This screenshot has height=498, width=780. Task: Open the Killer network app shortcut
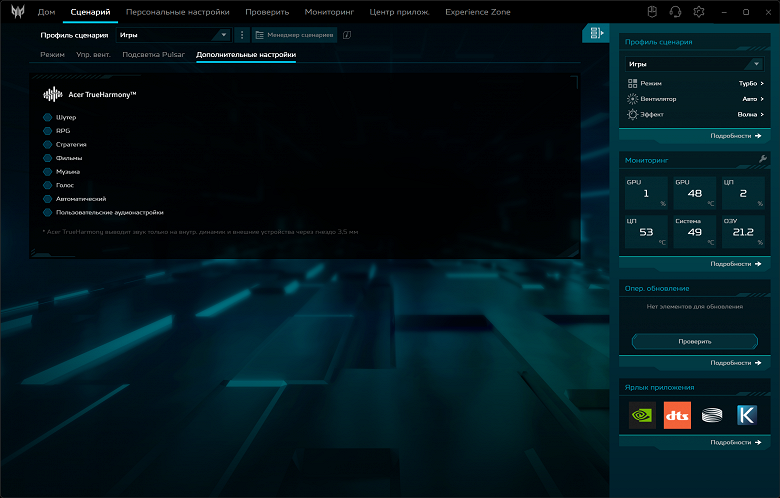tap(747, 415)
